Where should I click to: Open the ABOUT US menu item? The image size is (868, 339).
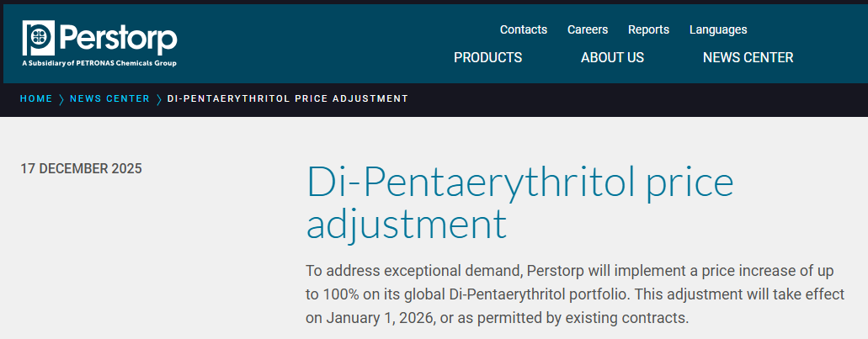(x=612, y=58)
